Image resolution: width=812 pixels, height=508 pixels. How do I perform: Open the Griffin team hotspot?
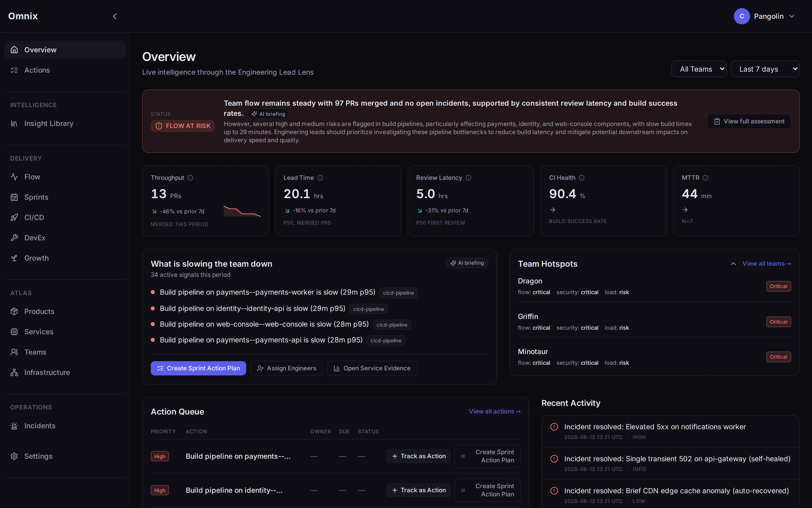coord(654,322)
